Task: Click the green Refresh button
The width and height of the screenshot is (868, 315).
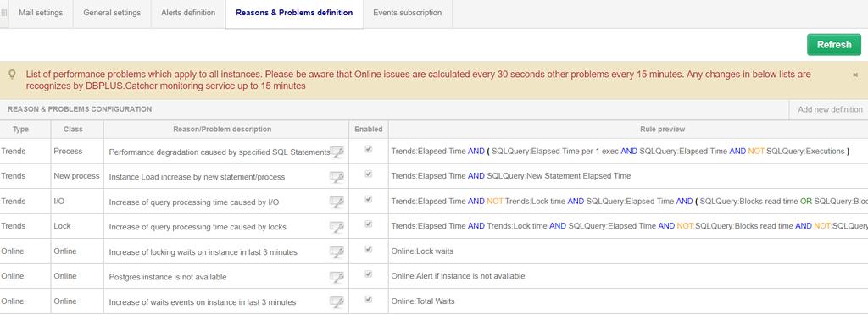Action: click(x=834, y=45)
